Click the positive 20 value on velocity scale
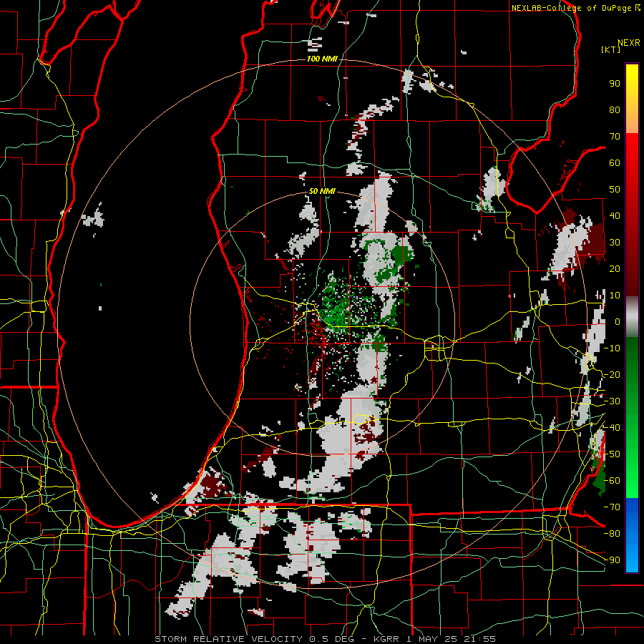 [x=615, y=269]
